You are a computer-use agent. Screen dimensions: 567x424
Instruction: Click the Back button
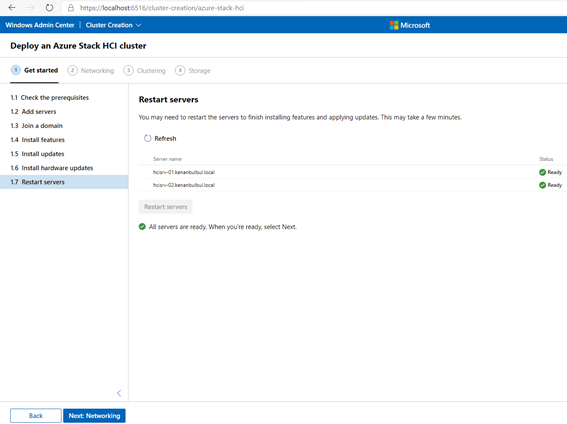(x=36, y=416)
